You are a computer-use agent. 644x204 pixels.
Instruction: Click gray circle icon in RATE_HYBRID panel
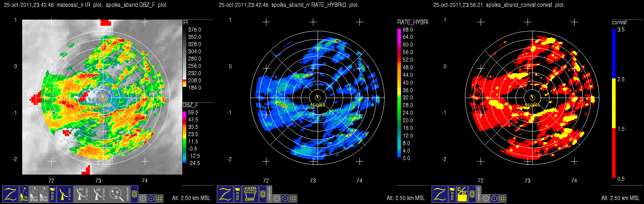click(x=277, y=199)
